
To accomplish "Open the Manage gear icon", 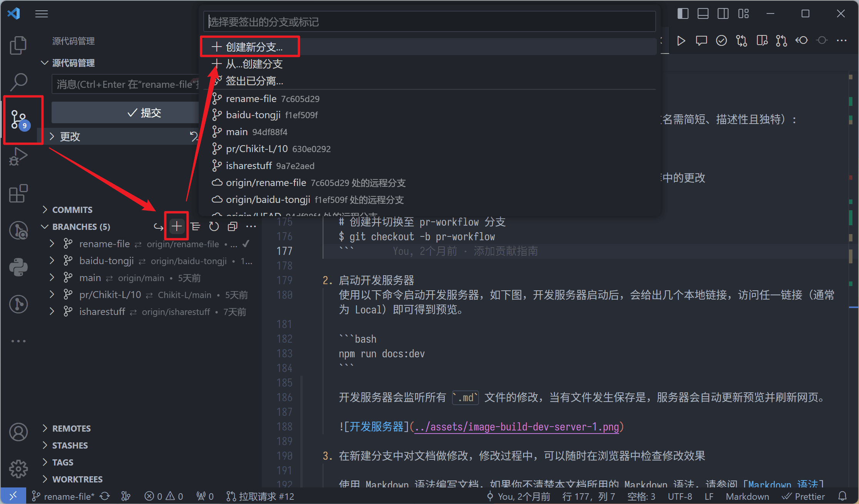I will click(18, 469).
